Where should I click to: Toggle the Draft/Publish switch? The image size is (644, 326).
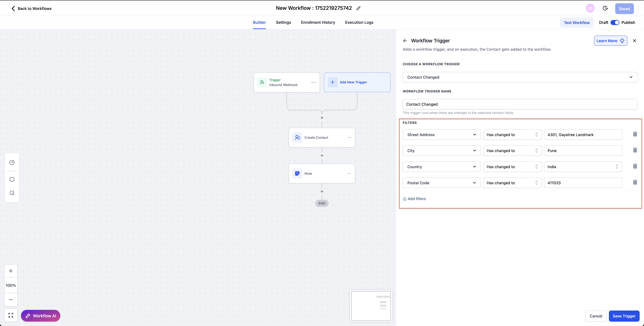(x=615, y=23)
